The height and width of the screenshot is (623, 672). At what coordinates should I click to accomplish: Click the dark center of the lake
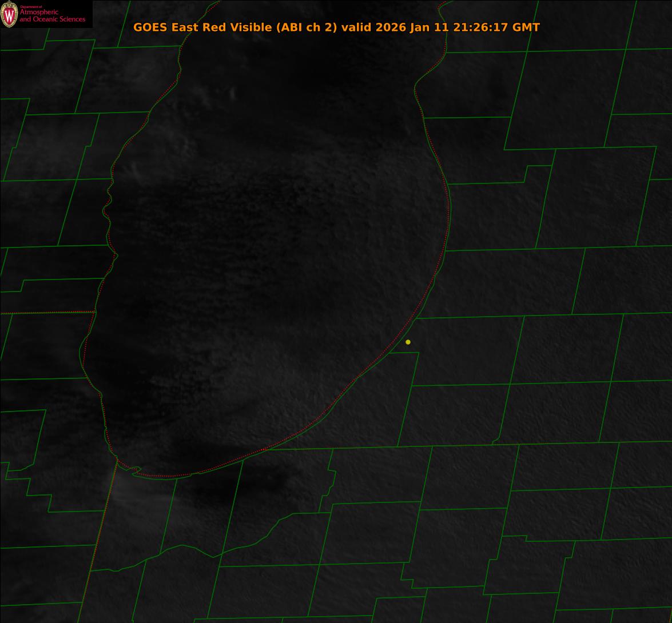[x=269, y=257]
